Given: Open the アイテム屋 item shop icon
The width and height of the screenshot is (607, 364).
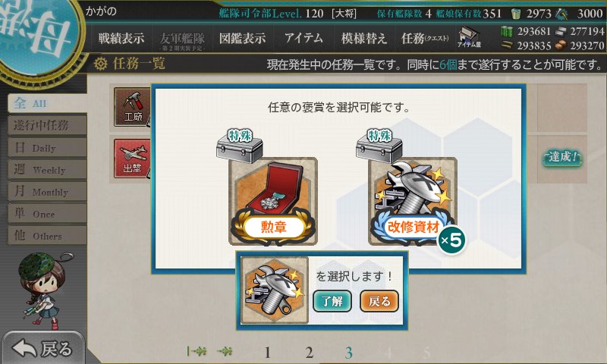Looking at the screenshot, I should coord(469,37).
